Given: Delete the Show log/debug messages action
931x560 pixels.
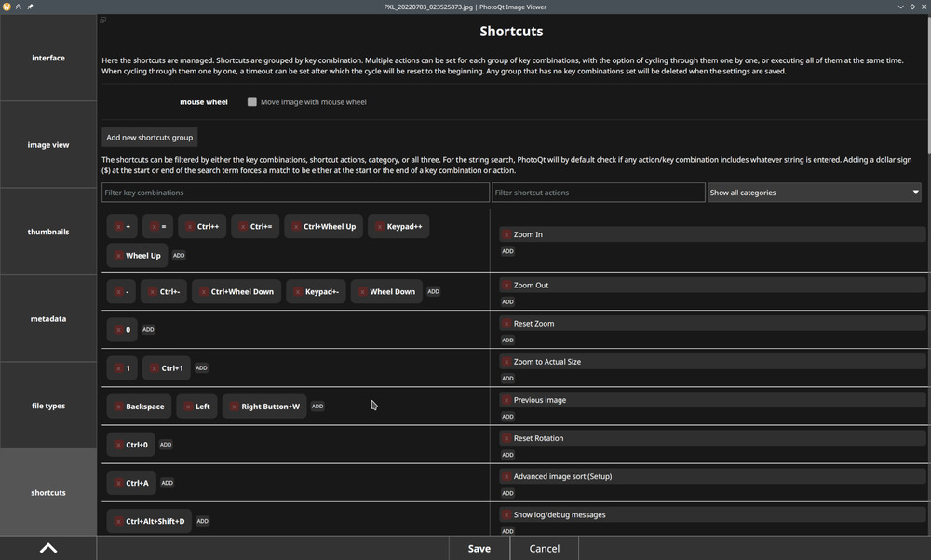Looking at the screenshot, I should 506,515.
